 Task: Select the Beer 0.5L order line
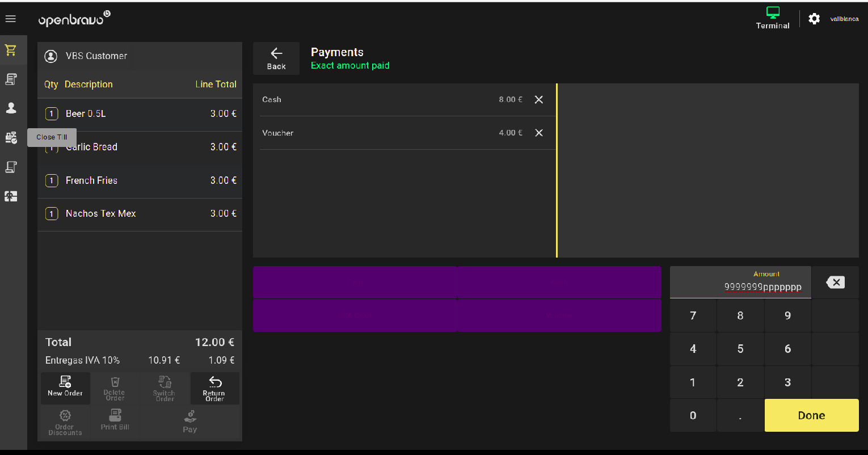pos(140,114)
